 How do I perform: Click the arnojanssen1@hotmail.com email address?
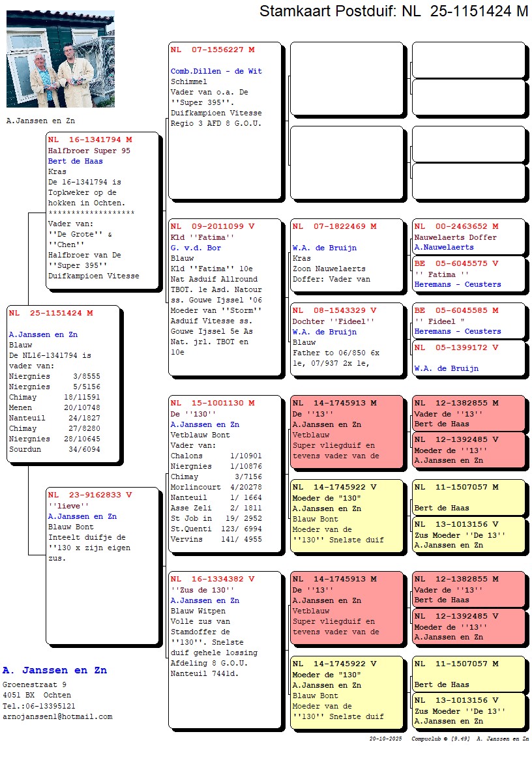(57, 716)
